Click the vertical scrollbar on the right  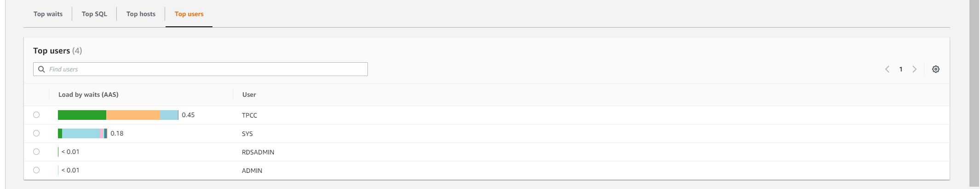coord(974,92)
